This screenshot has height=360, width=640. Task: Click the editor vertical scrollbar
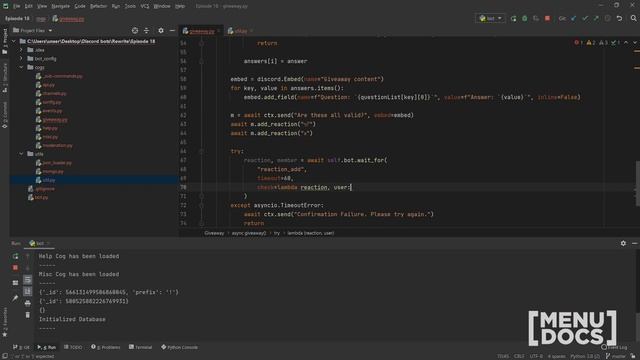click(x=637, y=184)
